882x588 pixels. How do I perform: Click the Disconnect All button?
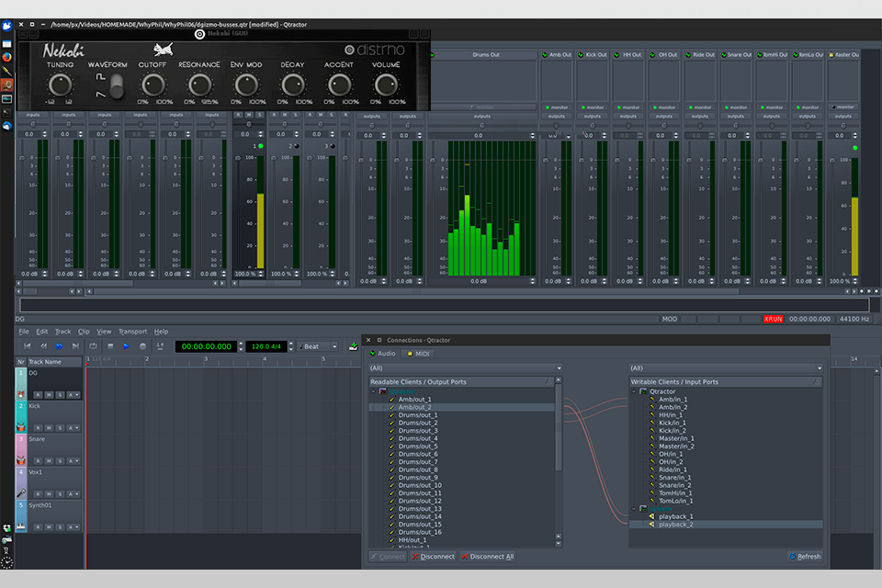click(487, 556)
